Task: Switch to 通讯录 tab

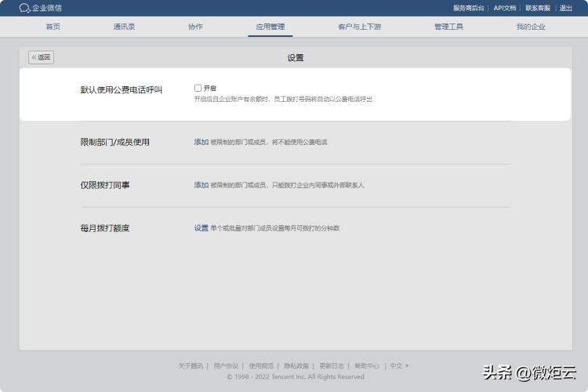Action: (124, 27)
